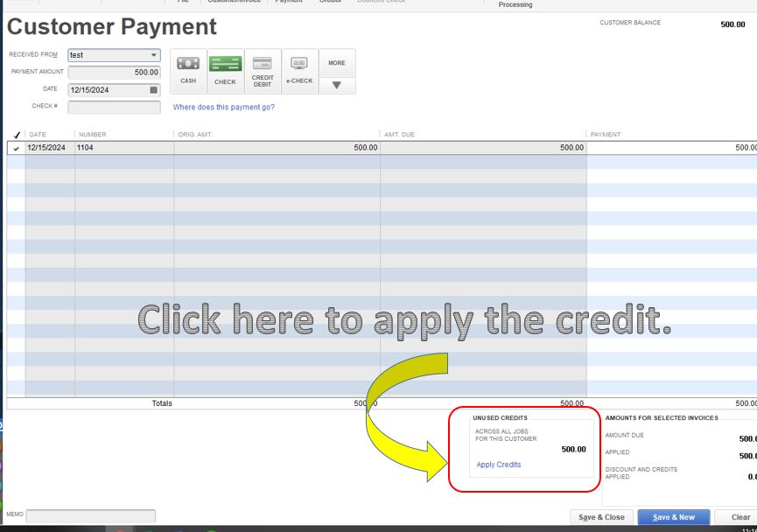Screen dimensions: 757x532
Task: Click the Save & Close button
Action: (601, 517)
